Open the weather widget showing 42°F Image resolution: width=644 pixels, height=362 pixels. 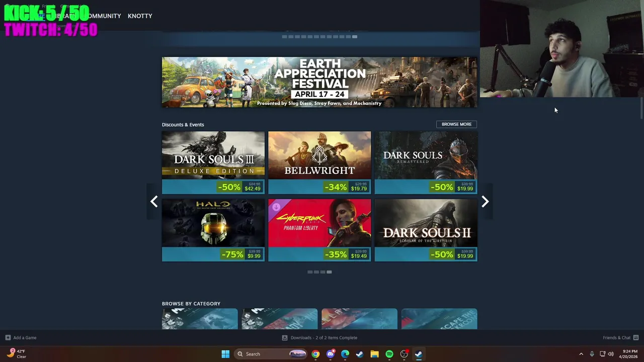coord(18,354)
